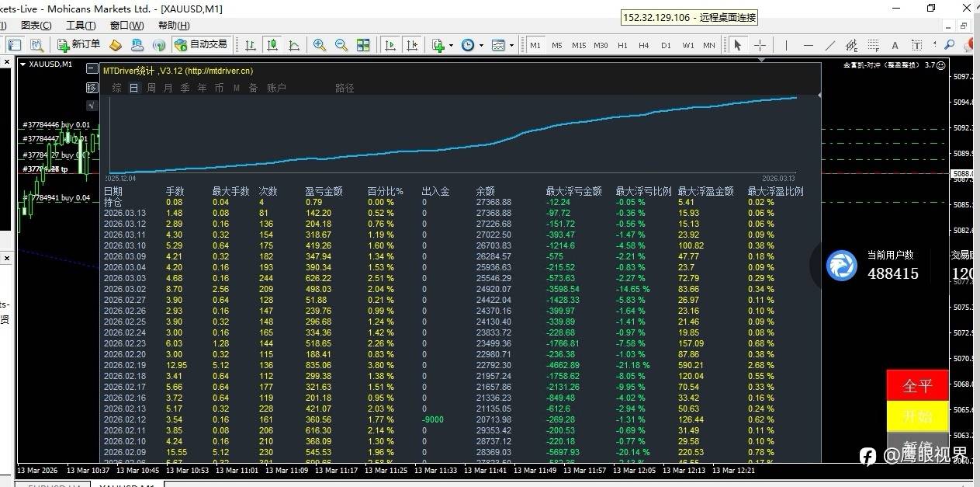980x487 pixels.
Task: Toggle chart shift from right edge
Action: (412, 45)
